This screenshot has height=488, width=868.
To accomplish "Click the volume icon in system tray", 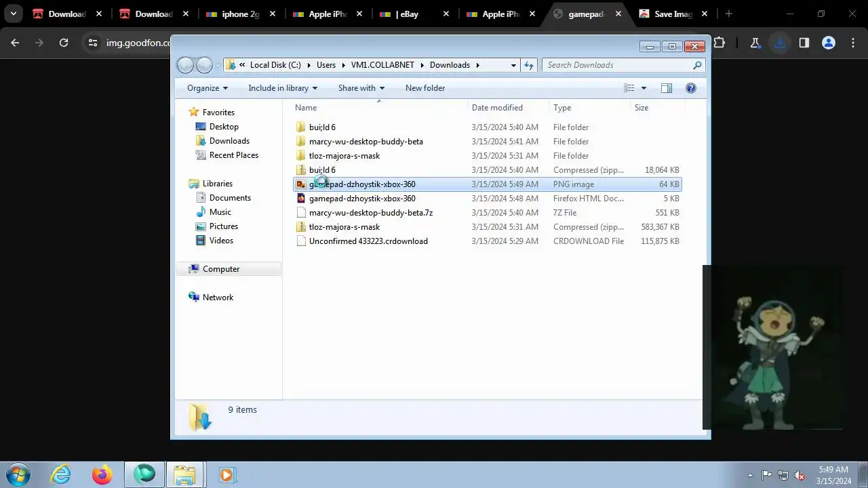I will 800,475.
